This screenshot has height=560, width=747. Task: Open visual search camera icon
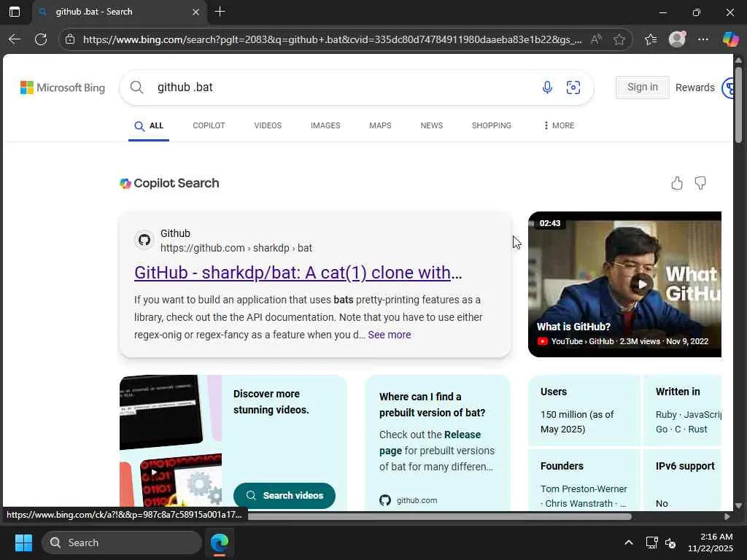point(573,87)
